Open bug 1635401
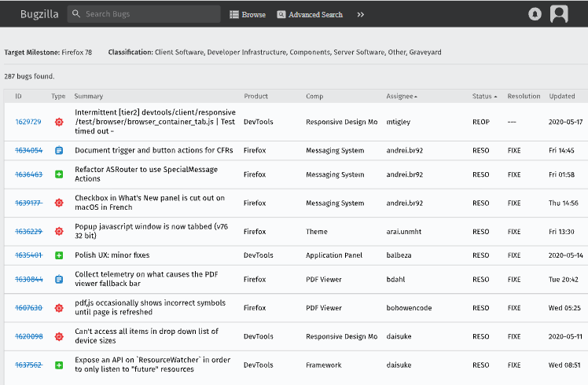 tap(29, 255)
